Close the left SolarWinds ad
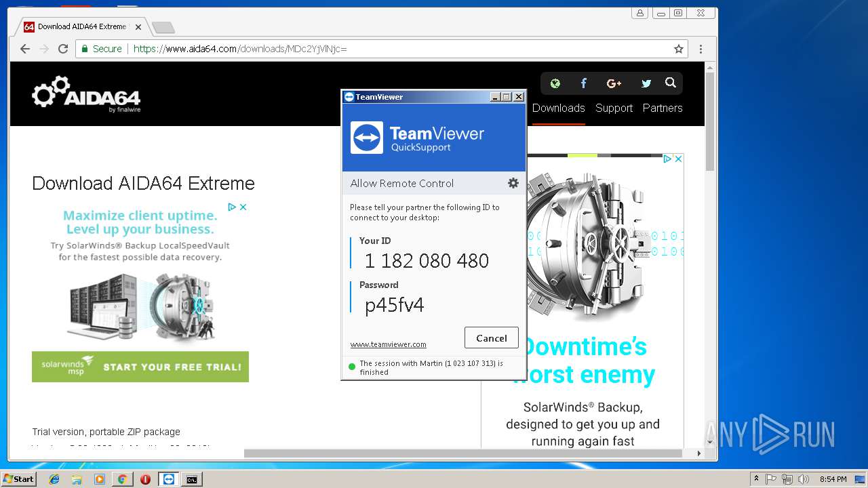 (243, 207)
